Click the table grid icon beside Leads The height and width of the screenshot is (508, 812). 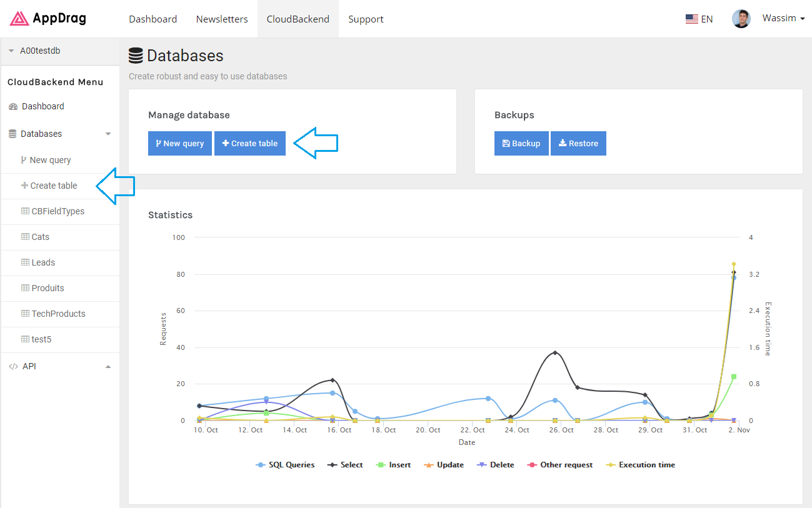(x=26, y=262)
